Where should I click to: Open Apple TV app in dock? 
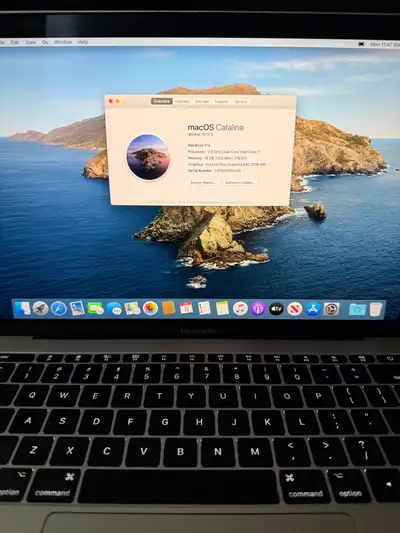276,309
